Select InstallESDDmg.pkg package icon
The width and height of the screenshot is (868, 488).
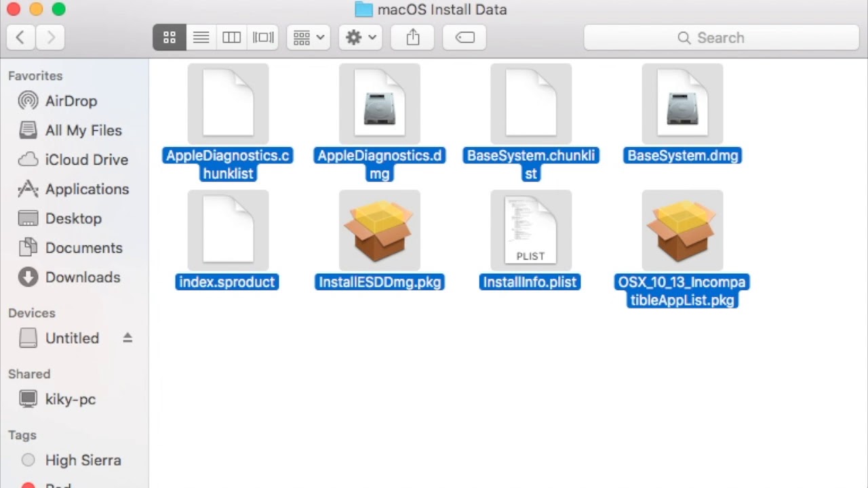380,230
